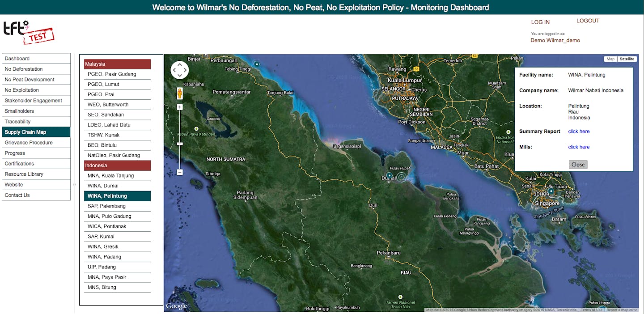
Task: Open Mills click here link
Action: pos(579,147)
